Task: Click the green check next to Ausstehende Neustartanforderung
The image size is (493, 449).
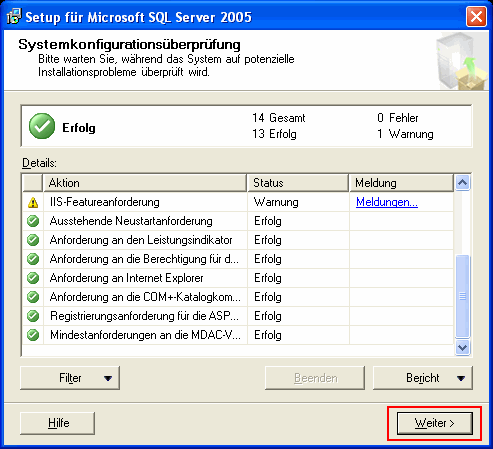Action: click(33, 221)
